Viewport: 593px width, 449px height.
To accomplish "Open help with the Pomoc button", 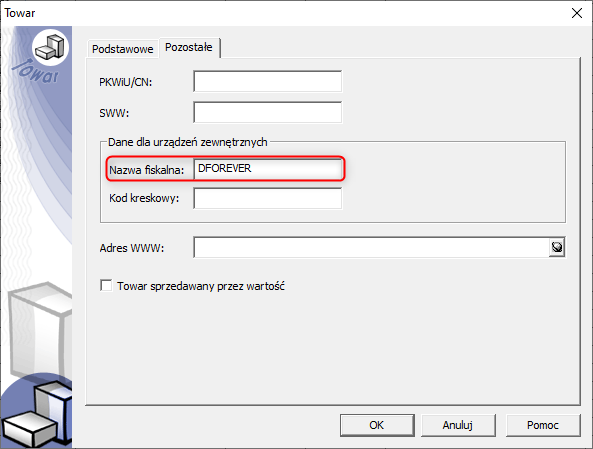I will tap(543, 425).
